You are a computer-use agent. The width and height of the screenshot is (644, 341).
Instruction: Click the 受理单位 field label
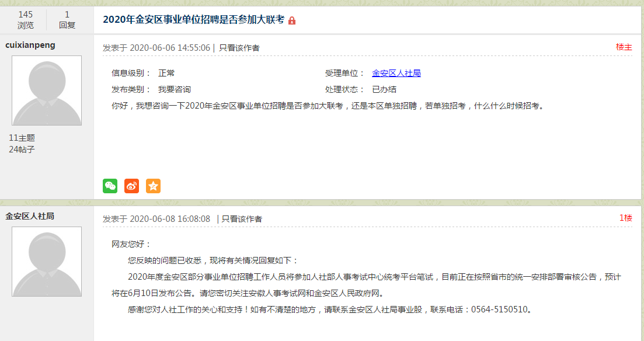(x=345, y=73)
